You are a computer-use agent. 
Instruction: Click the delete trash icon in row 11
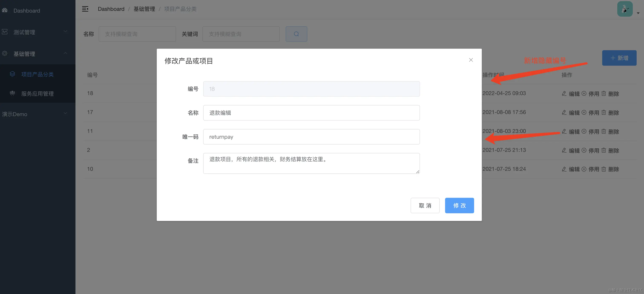pyautogui.click(x=604, y=132)
